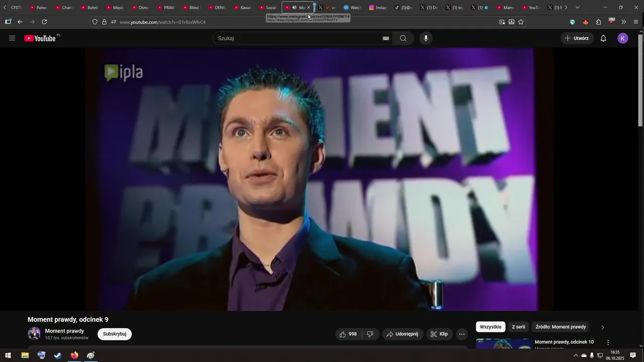644x362 pixels.
Task: Open the green shield extension icon
Action: (573, 22)
